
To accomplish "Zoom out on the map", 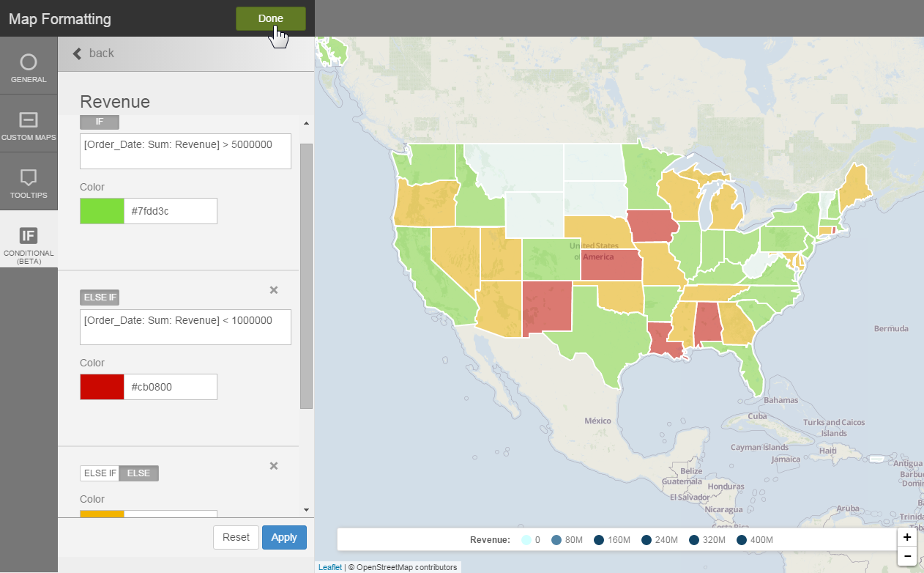I will click(907, 556).
